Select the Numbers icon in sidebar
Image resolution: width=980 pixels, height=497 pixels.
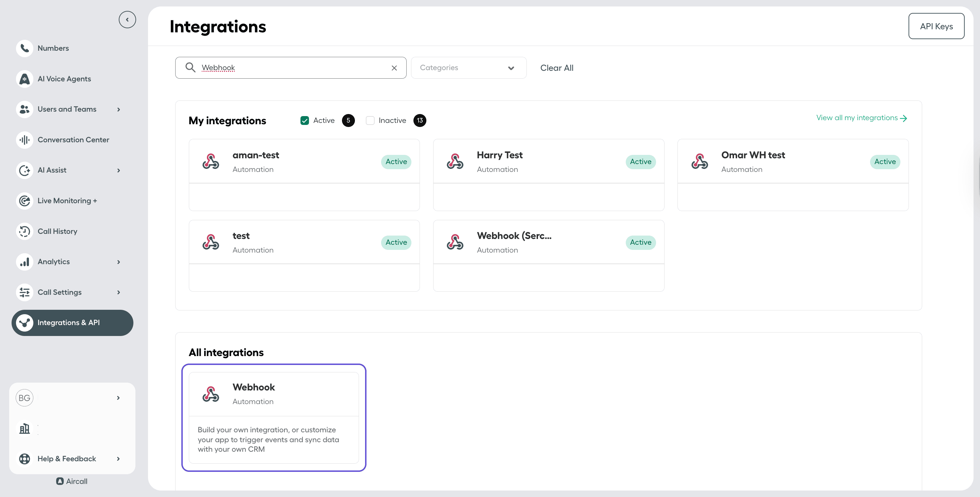coord(24,48)
